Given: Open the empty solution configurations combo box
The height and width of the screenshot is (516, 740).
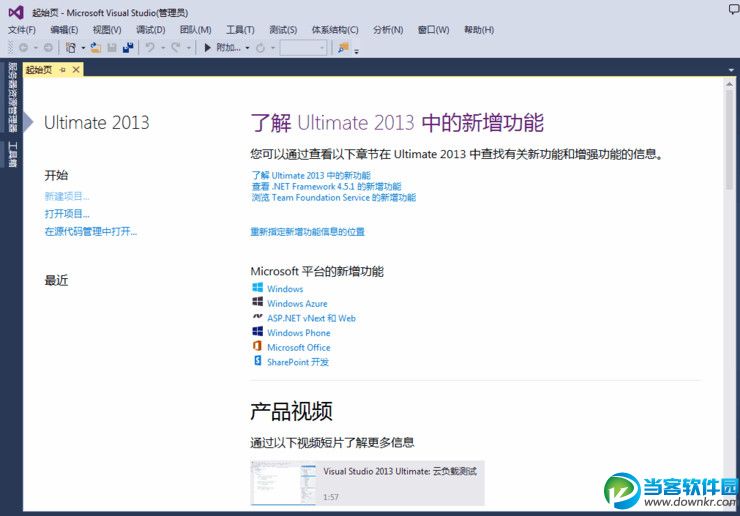Looking at the screenshot, I should (x=303, y=48).
